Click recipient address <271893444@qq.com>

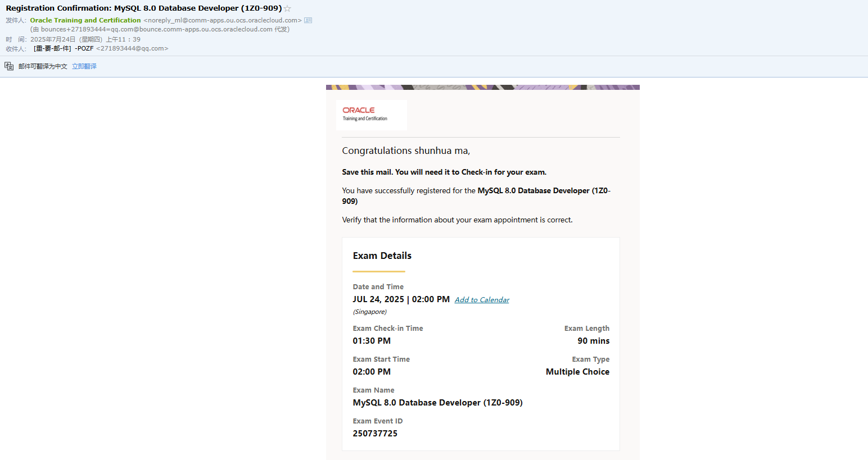(132, 48)
